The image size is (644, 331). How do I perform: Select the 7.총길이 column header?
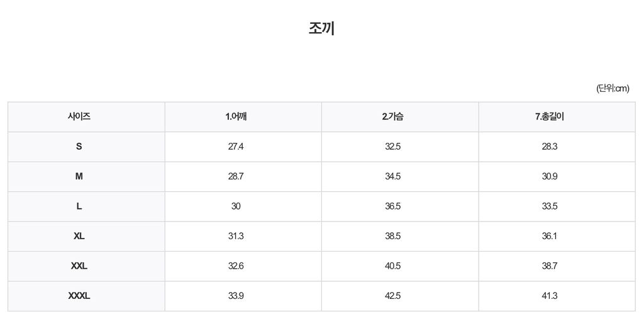tap(550, 116)
